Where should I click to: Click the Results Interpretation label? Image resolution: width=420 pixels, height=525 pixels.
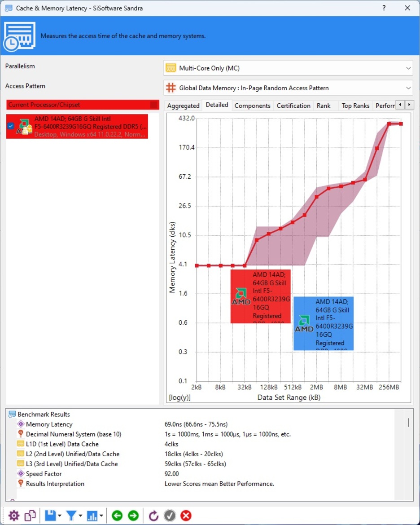pos(55,484)
